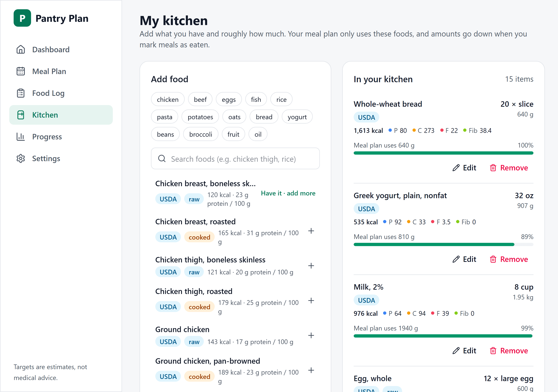
Task: Open the Chicken breast, boneless skinless result
Action: tap(235, 193)
